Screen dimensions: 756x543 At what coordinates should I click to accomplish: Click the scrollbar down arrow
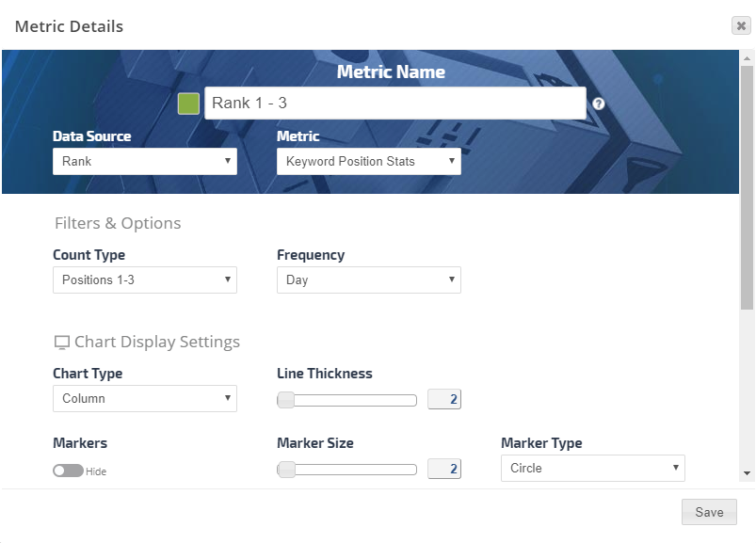(747, 473)
